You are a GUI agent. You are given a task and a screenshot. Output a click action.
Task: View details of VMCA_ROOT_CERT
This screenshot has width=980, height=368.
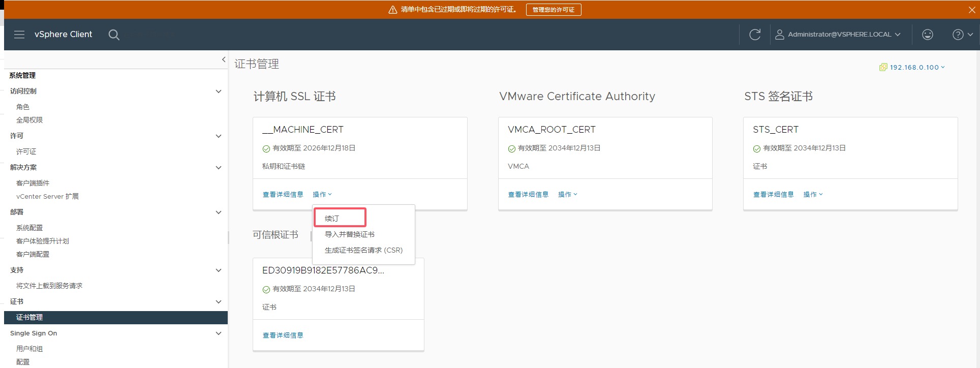coord(528,195)
